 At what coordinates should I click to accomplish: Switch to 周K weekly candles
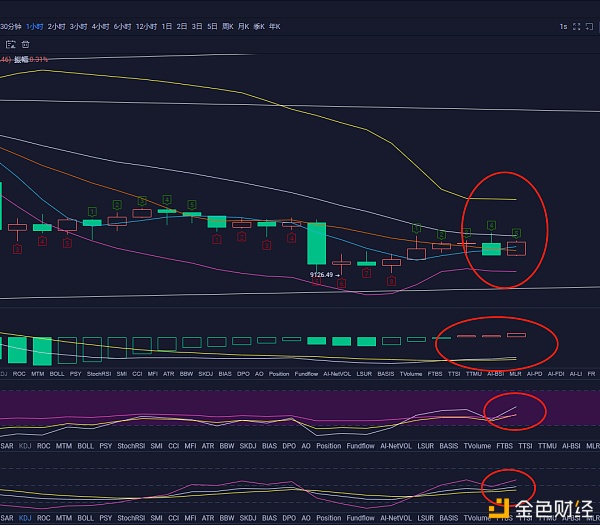(227, 26)
